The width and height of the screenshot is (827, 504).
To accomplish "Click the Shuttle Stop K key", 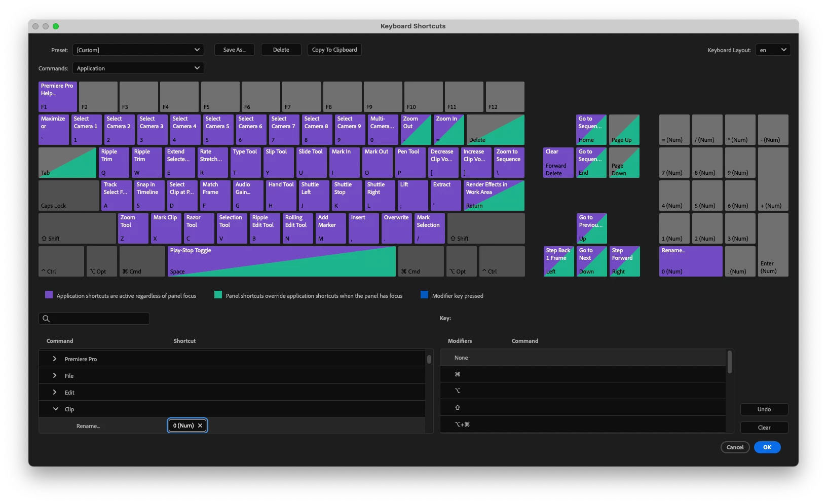I will 347,196.
